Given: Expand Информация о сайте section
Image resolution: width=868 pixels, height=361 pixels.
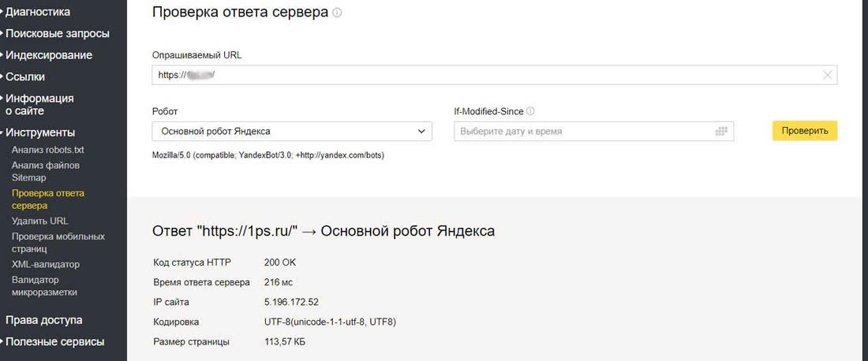Looking at the screenshot, I should [39, 105].
